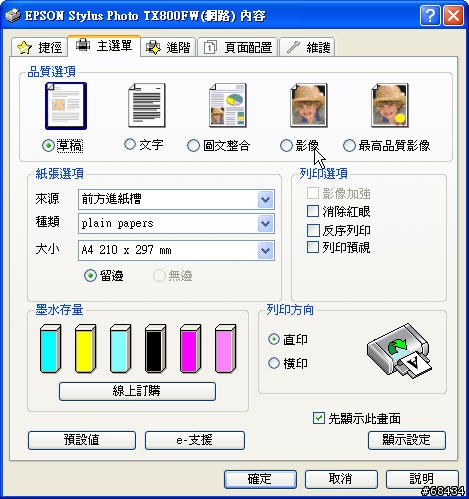469x499 pixels.
Task: Switch to the 主選單 main tab
Action: pyautogui.click(x=104, y=46)
